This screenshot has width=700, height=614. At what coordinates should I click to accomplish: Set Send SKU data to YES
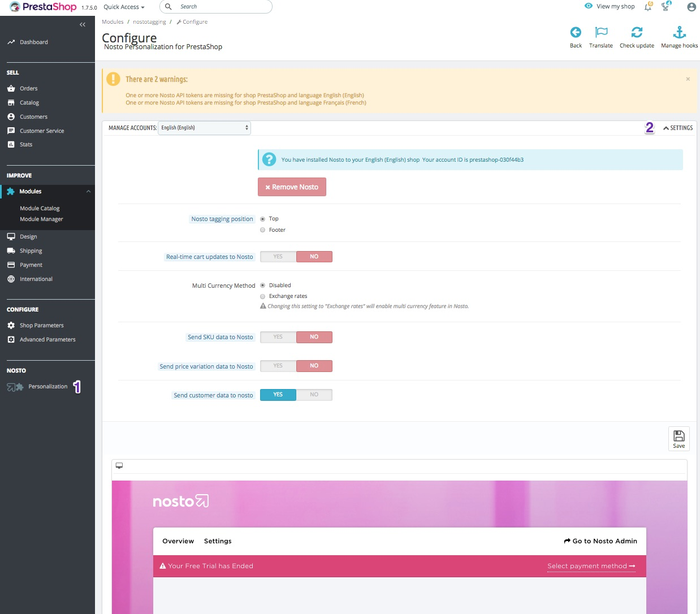pyautogui.click(x=278, y=337)
